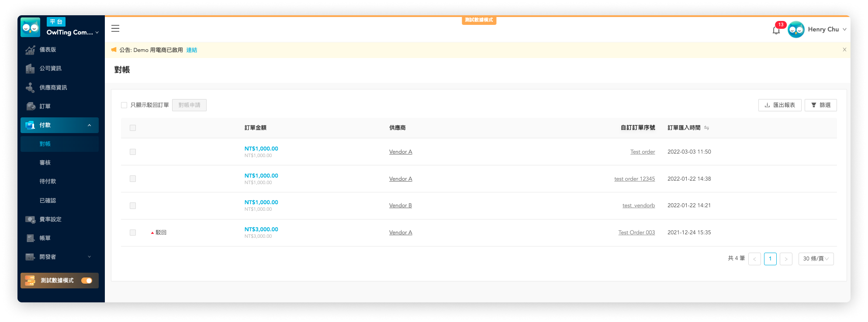Click the test data mode server icon
The height and width of the screenshot is (322, 868).
click(x=30, y=281)
